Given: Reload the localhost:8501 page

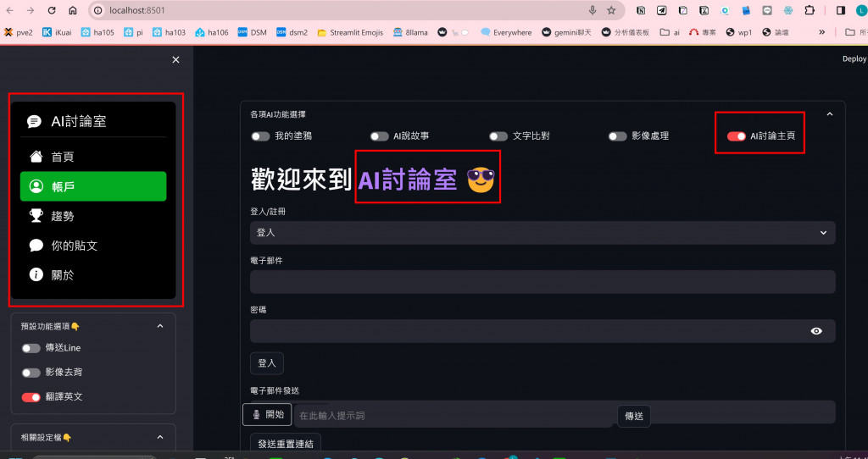Looking at the screenshot, I should coord(52,10).
